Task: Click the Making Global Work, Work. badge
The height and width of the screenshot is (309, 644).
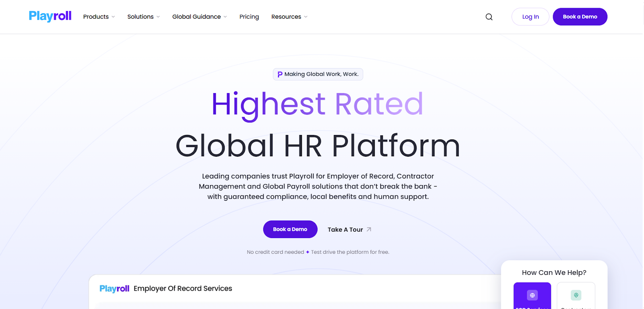Action: click(x=318, y=74)
